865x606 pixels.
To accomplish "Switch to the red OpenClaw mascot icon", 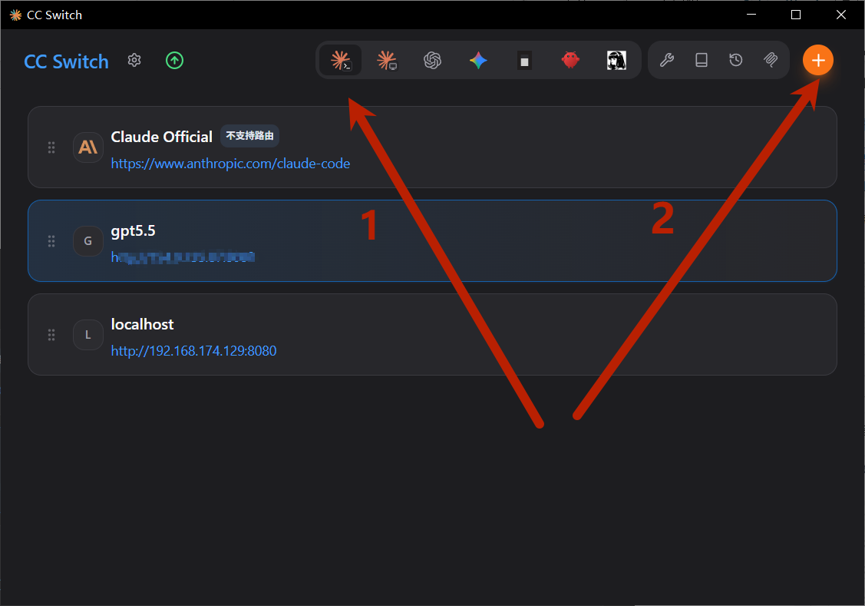I will [x=570, y=60].
